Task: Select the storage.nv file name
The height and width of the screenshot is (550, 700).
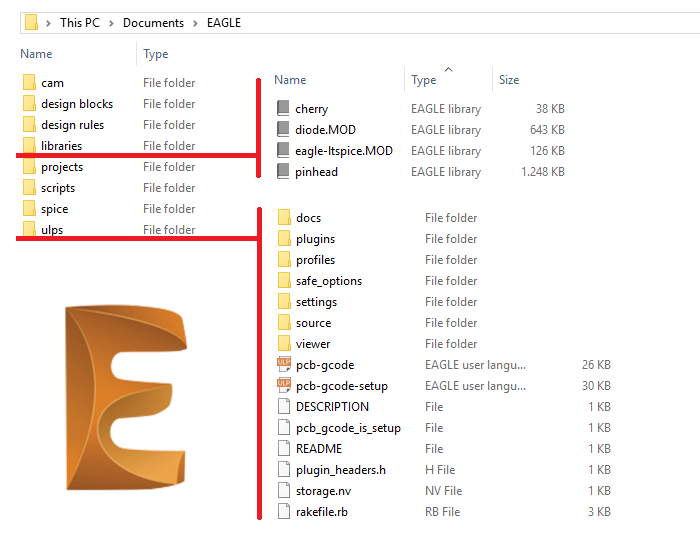Action: [x=323, y=491]
